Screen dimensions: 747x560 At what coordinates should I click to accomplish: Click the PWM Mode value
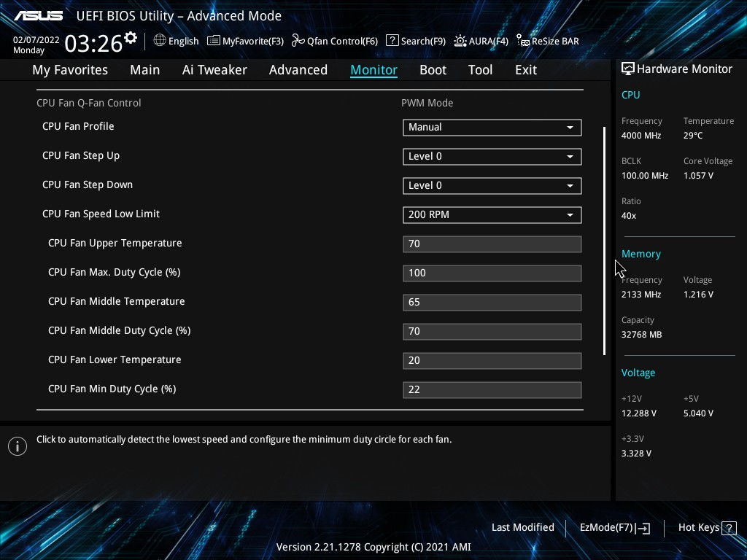(x=427, y=103)
